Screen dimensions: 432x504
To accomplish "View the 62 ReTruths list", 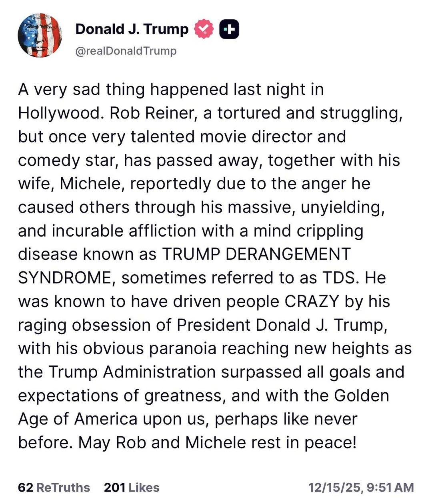I will (54, 487).
